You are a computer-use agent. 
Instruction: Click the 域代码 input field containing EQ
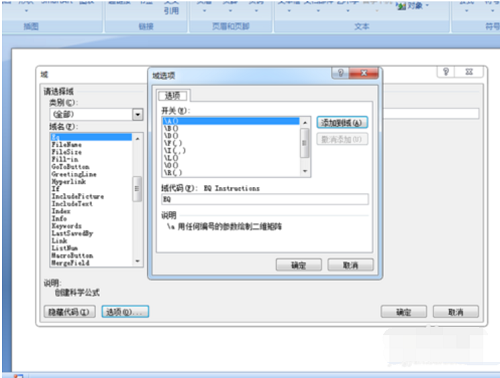(x=265, y=199)
